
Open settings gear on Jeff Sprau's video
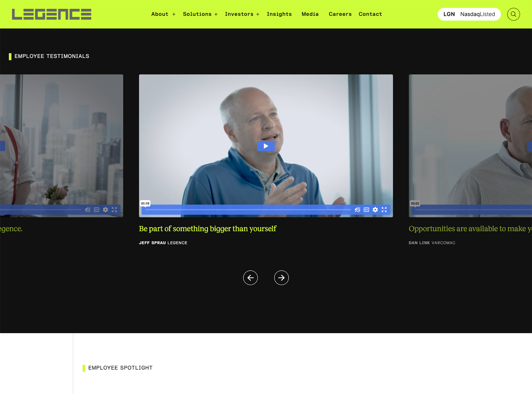pyautogui.click(x=375, y=210)
